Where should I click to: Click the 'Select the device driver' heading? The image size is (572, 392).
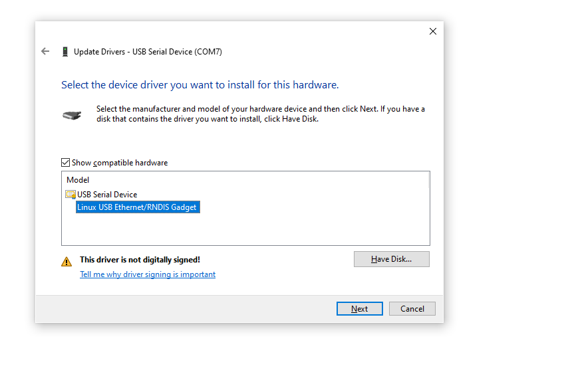coord(200,85)
